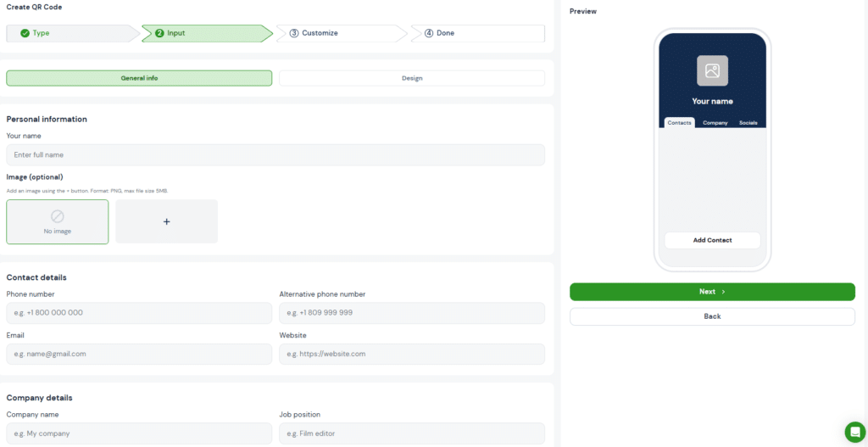Select Contacts tab in phone preview
The height and width of the screenshot is (447, 868).
point(679,123)
